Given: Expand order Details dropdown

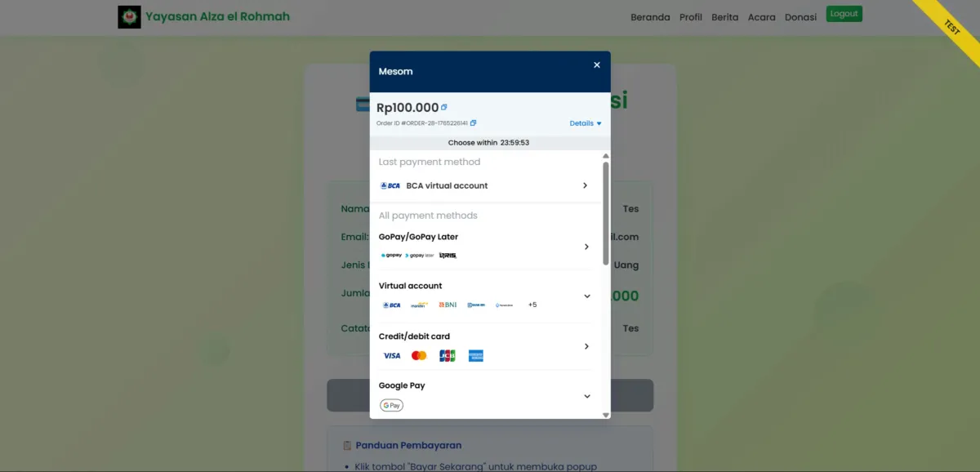Looking at the screenshot, I should 586,123.
